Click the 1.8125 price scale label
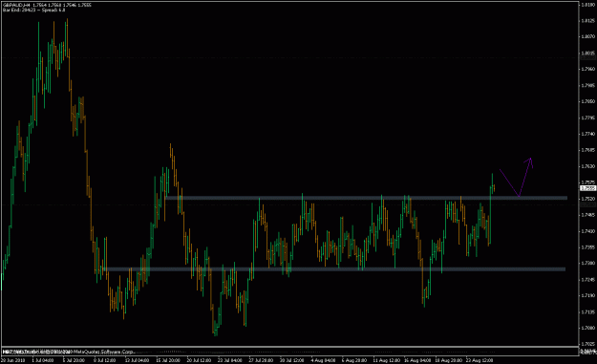The width and height of the screenshot is (597, 364). click(x=588, y=21)
